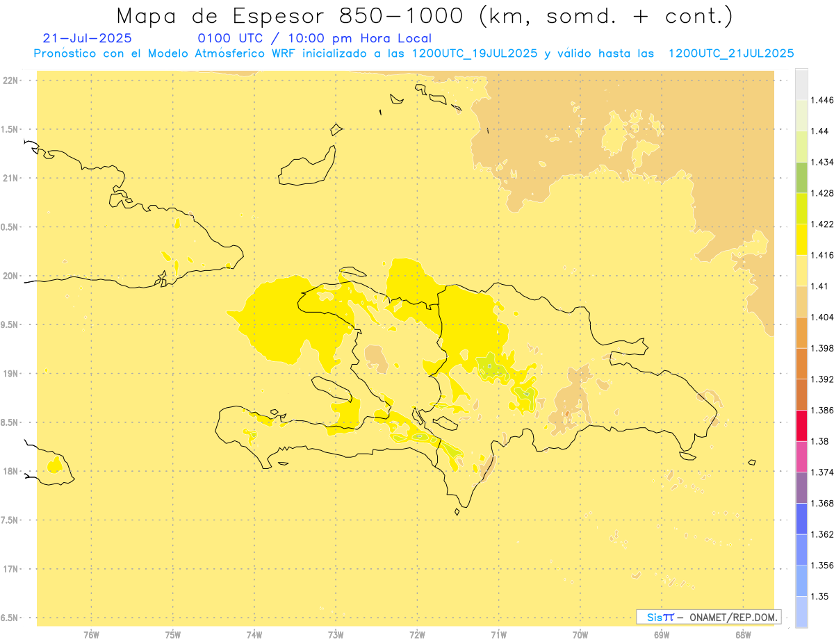This screenshot has width=834, height=644.
Task: Pick the purple 1.368–1.374 legend swatch
Action: click(x=801, y=488)
